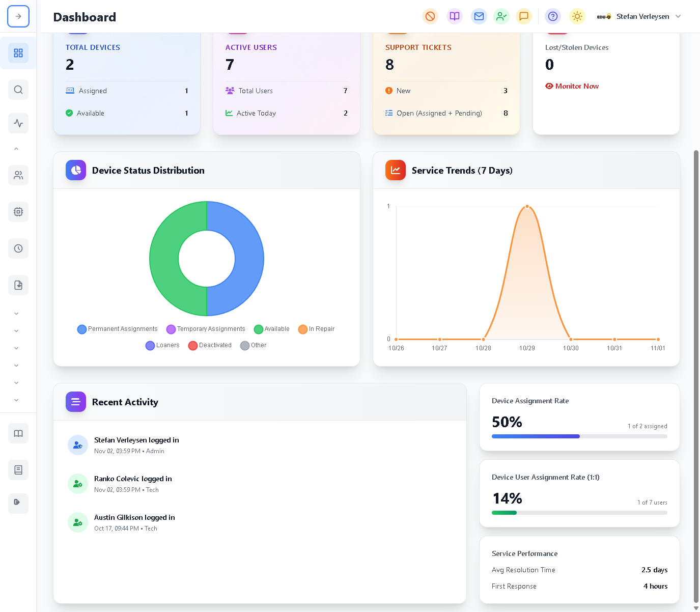Open the mail envelope icon in top bar

pyautogui.click(x=479, y=16)
